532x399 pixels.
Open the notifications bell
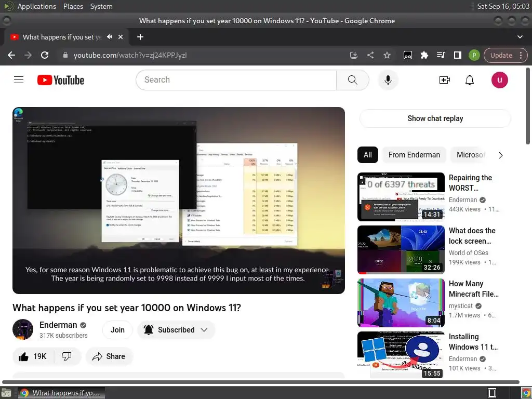tap(470, 80)
